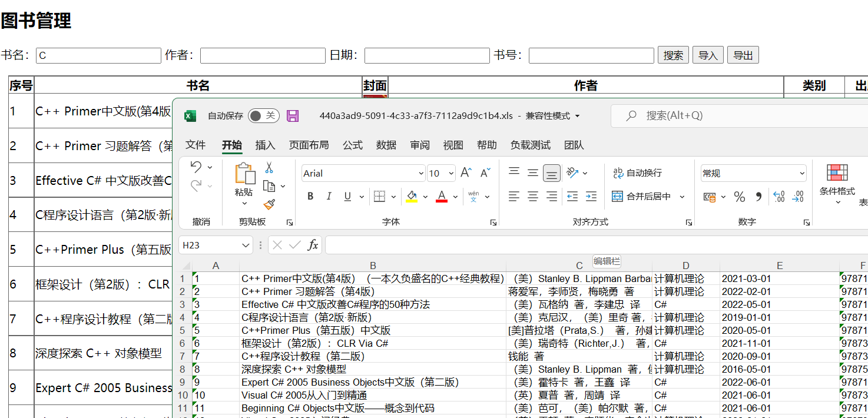868x418 pixels.
Task: Click the 作者 input field on the web page
Action: (263, 55)
